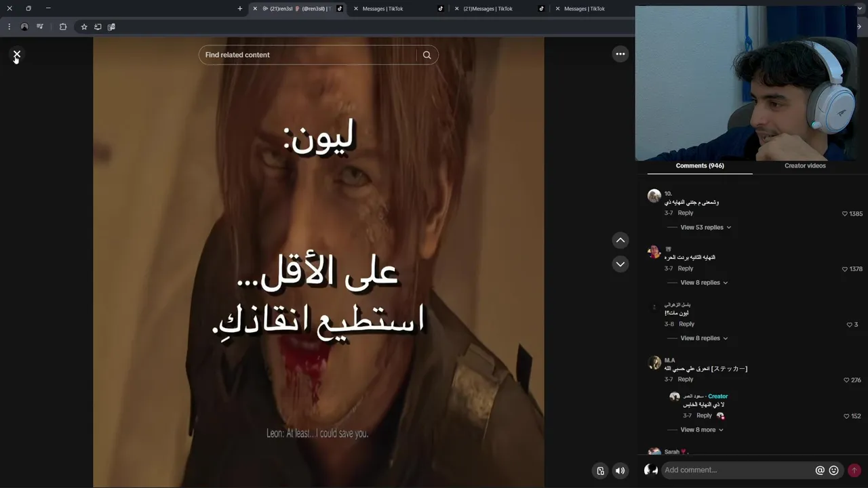Viewport: 868px width, 488px height.
Task: Open browser extensions puzzle icon
Action: [x=63, y=26]
